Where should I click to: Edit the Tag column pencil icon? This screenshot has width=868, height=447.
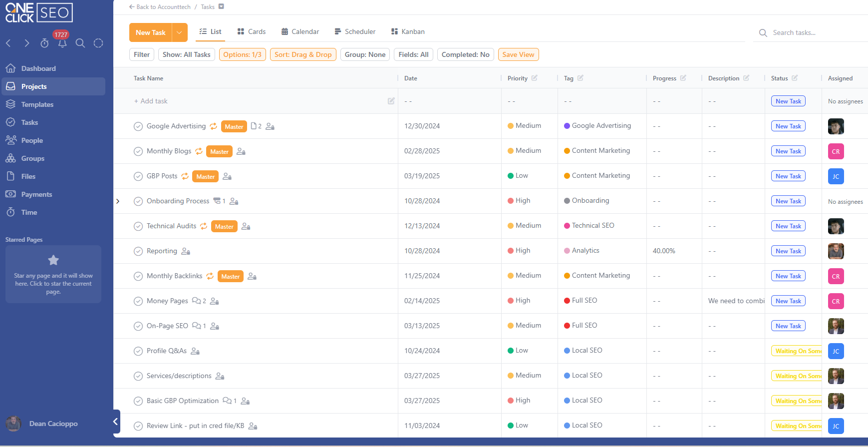580,78
